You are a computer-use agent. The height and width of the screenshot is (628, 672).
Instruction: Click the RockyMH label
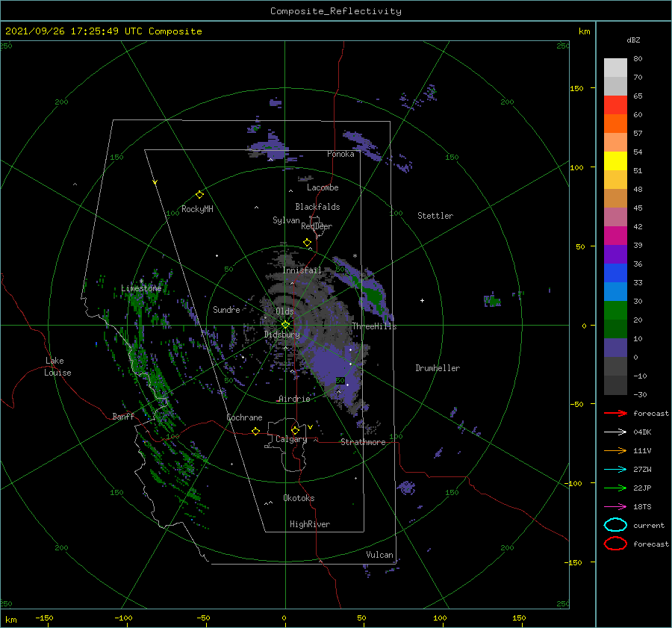pyautogui.click(x=197, y=209)
